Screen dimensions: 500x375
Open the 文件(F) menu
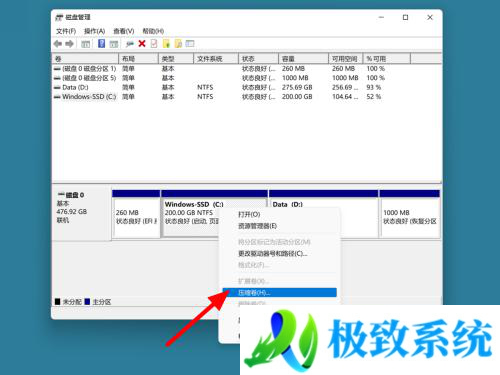(x=66, y=31)
